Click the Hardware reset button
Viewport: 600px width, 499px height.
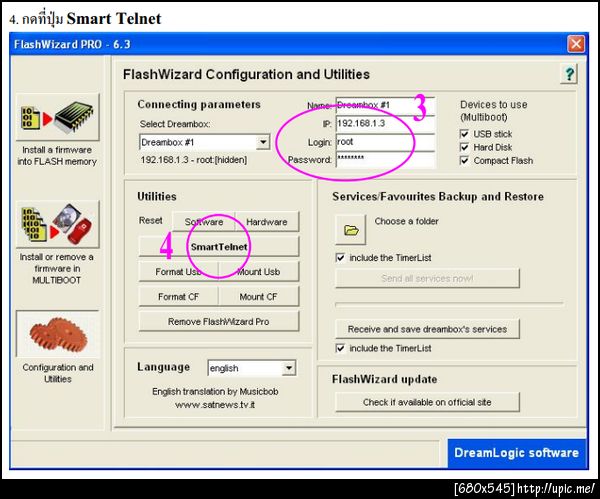pyautogui.click(x=267, y=222)
